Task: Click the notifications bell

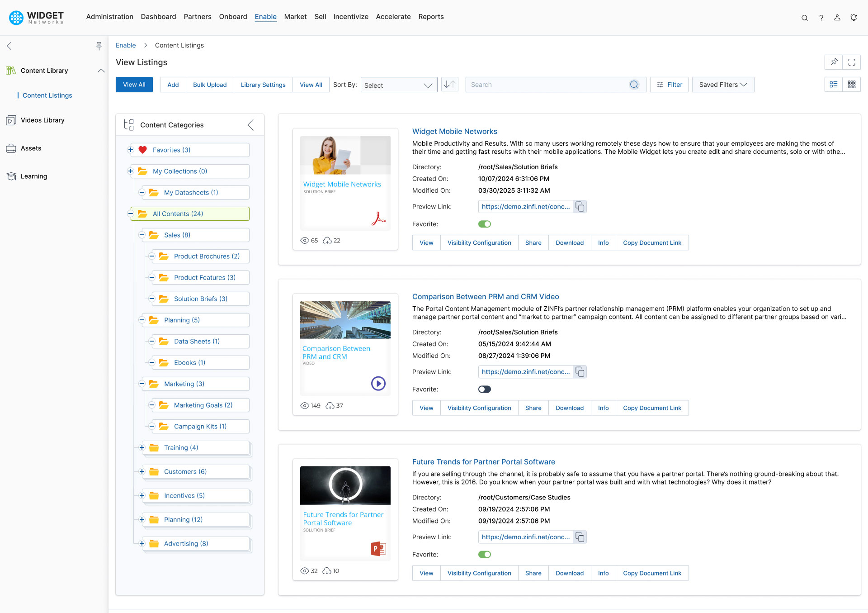Action: click(x=854, y=17)
